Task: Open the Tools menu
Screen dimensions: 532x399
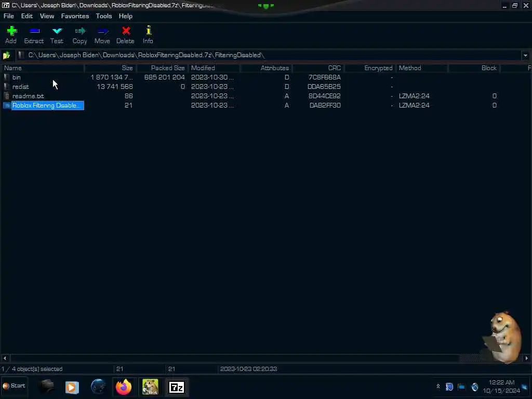Action: click(104, 16)
